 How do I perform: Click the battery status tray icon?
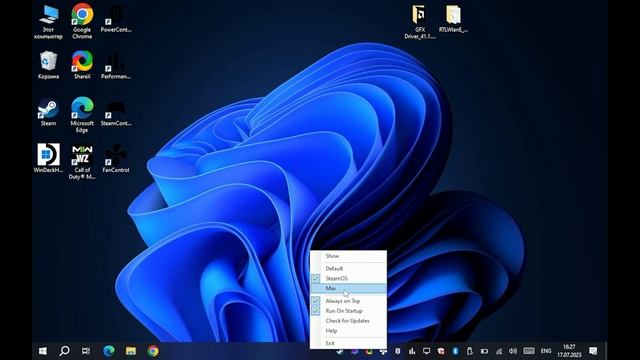pos(484,351)
